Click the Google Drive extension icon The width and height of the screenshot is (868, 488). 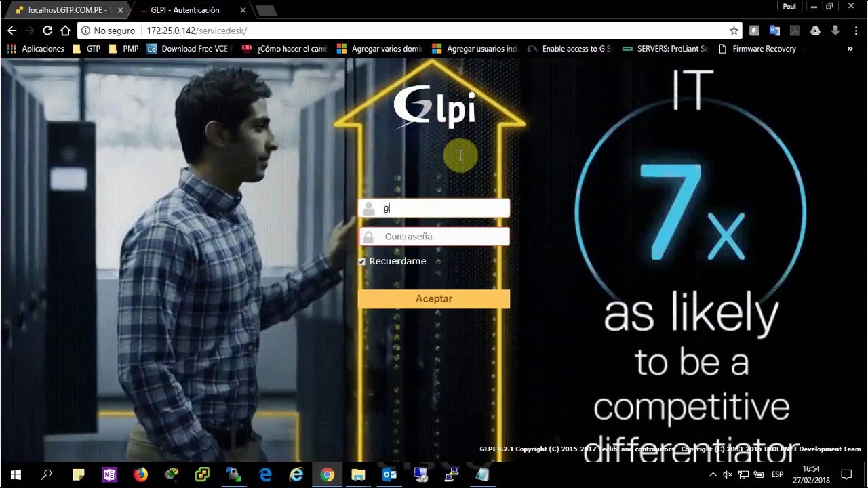815,30
